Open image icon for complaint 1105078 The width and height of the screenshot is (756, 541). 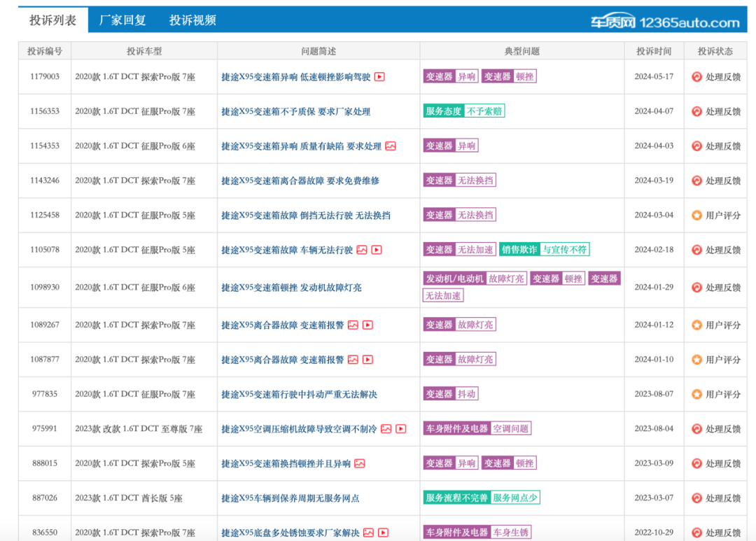click(x=362, y=250)
